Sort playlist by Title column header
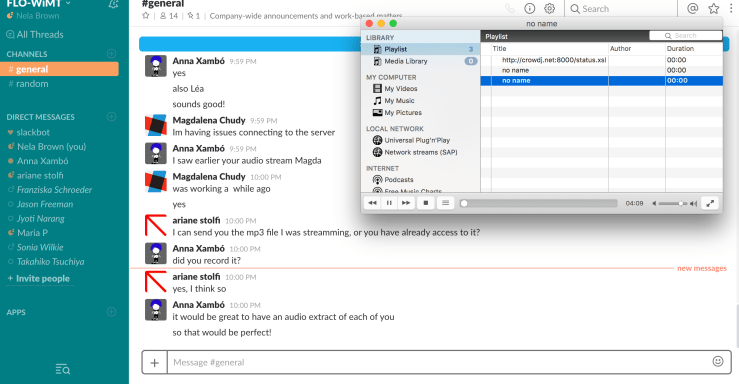This screenshot has width=739, height=384. [550, 49]
